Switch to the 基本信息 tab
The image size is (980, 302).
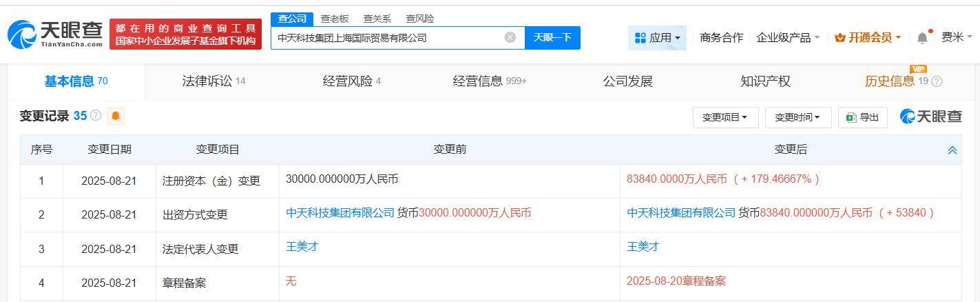(x=76, y=81)
